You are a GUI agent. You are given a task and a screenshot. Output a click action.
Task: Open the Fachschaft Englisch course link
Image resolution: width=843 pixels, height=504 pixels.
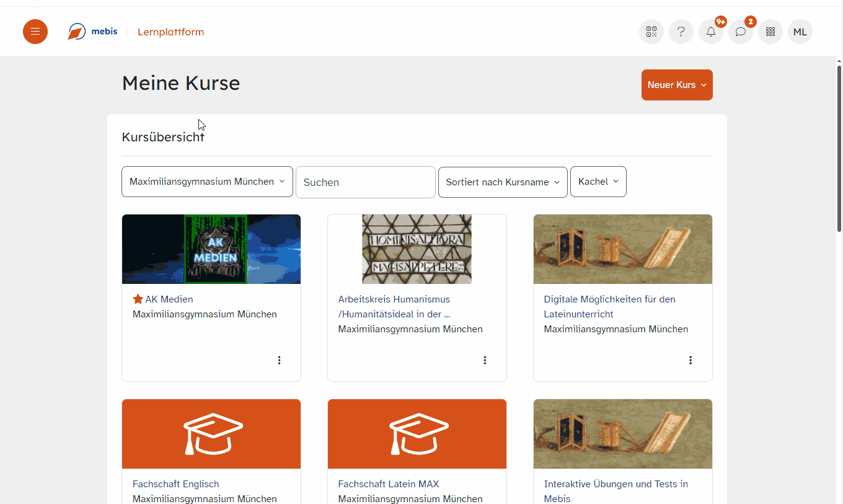click(x=175, y=484)
